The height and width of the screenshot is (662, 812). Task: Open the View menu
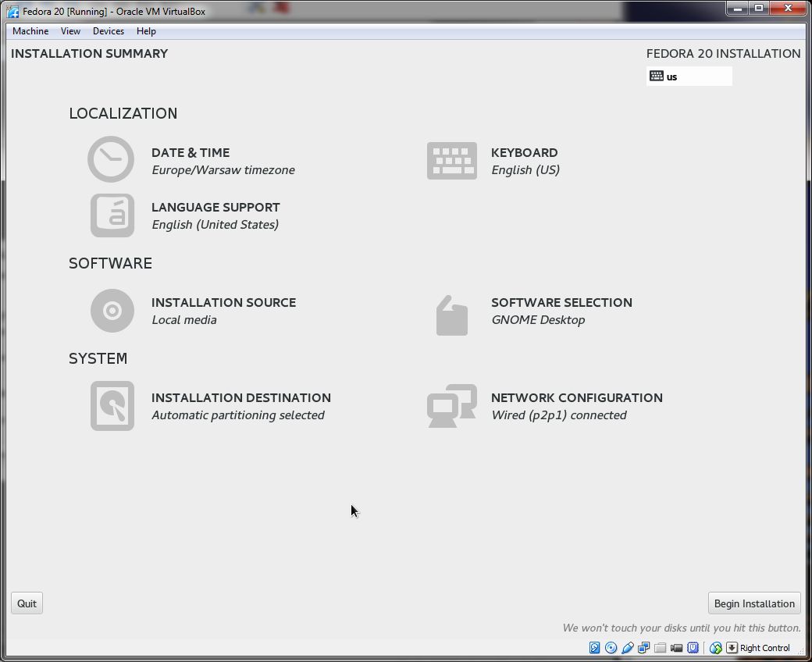[x=70, y=31]
